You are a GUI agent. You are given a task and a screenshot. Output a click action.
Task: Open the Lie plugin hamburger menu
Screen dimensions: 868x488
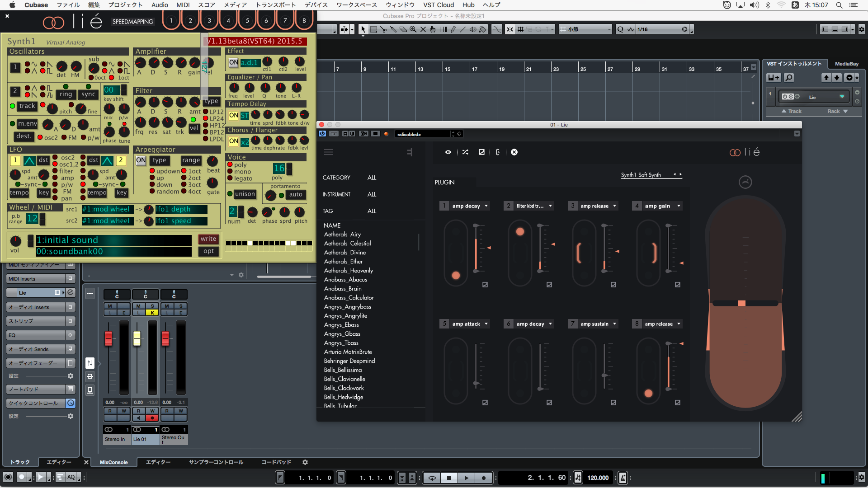point(328,152)
